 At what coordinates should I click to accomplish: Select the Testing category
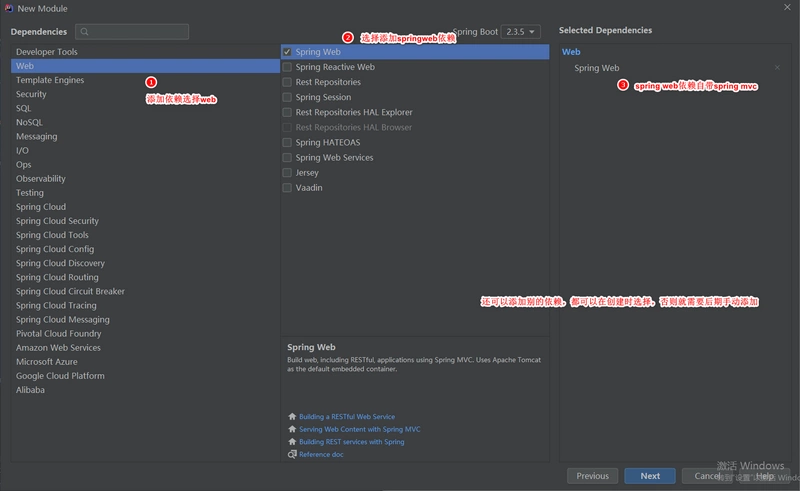click(x=145, y=193)
